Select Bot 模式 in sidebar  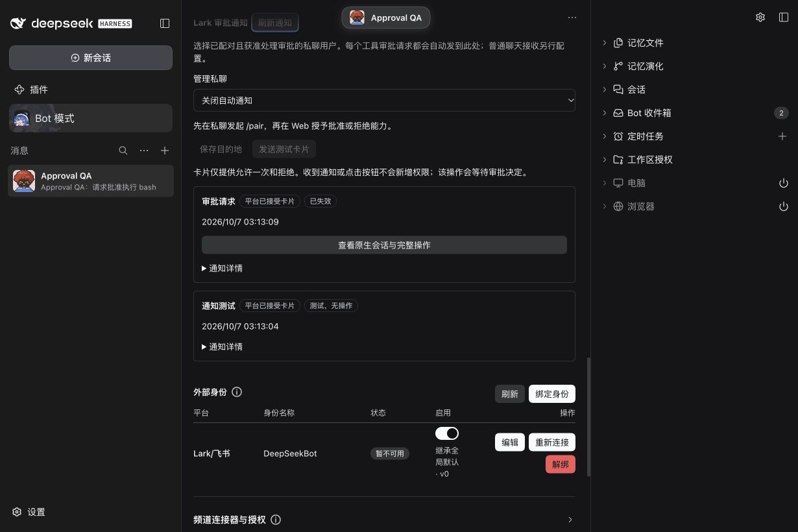point(91,118)
